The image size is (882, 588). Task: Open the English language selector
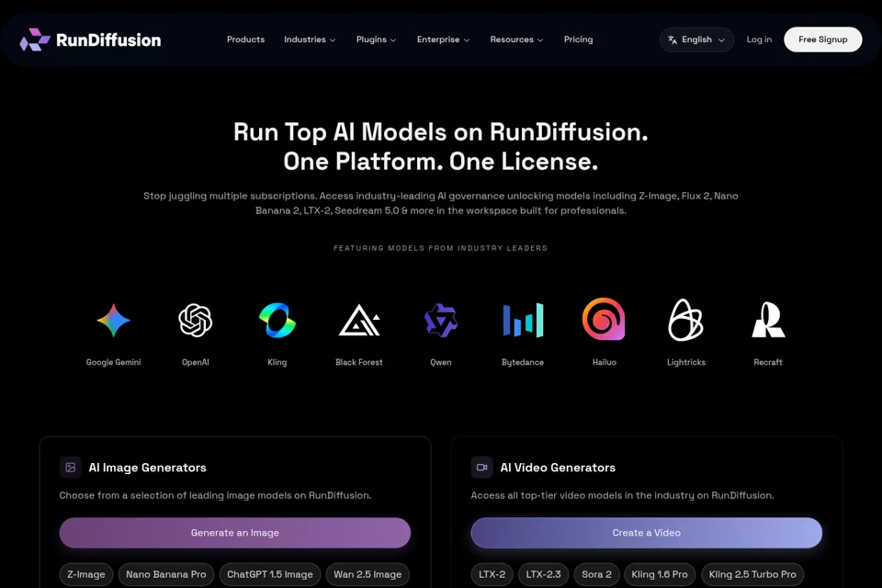[696, 40]
